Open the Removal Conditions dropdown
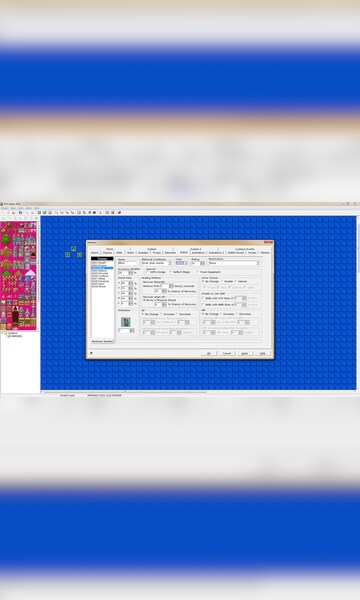This screenshot has height=600, width=360. point(156,263)
